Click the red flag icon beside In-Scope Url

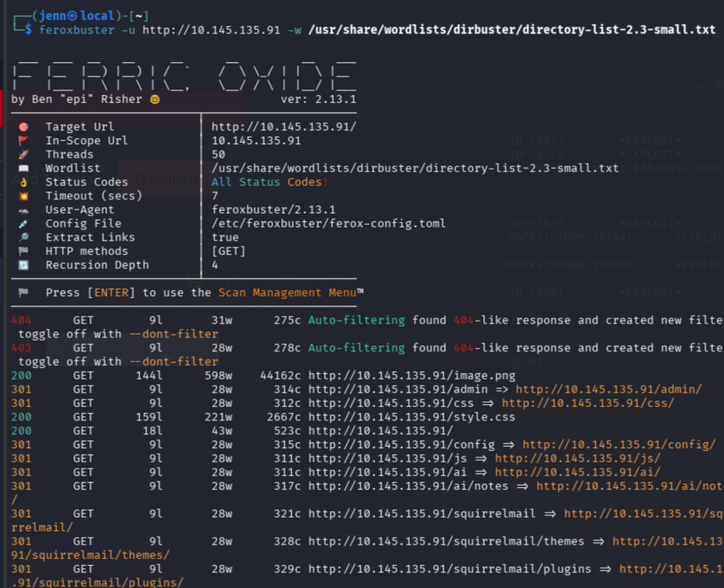click(23, 141)
